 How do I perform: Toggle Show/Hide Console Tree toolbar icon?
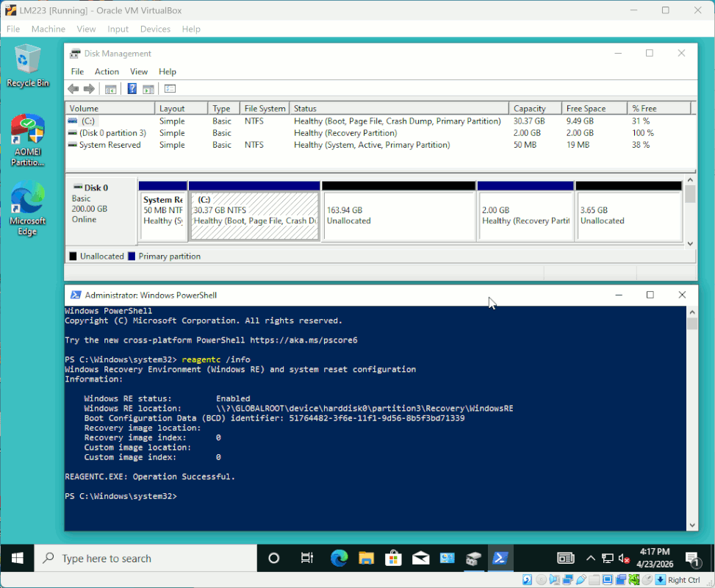click(110, 89)
